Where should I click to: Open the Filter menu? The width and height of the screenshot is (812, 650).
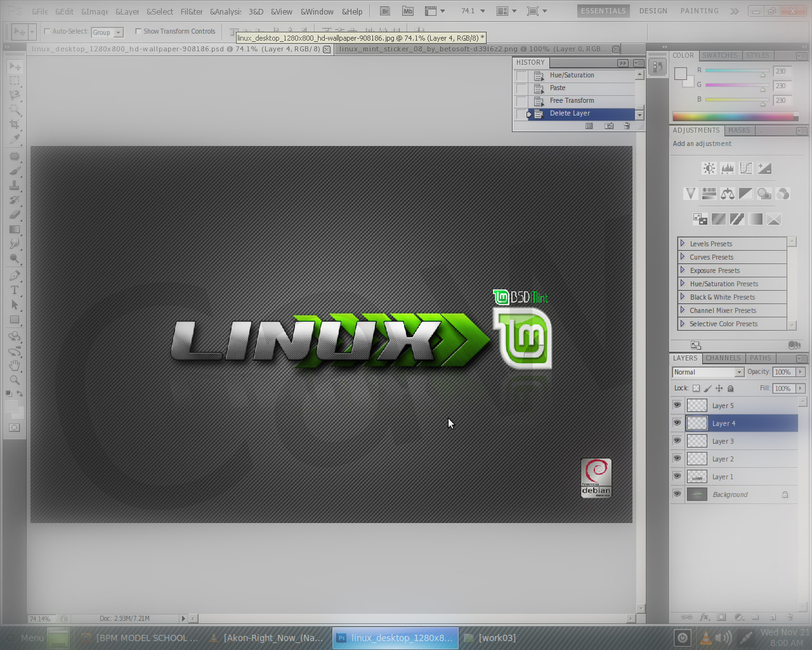192,11
